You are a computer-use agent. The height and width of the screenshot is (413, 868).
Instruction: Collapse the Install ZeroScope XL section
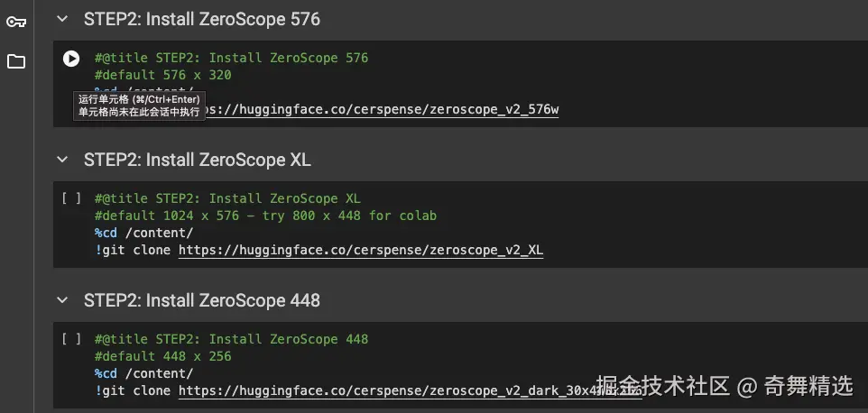[x=62, y=160]
